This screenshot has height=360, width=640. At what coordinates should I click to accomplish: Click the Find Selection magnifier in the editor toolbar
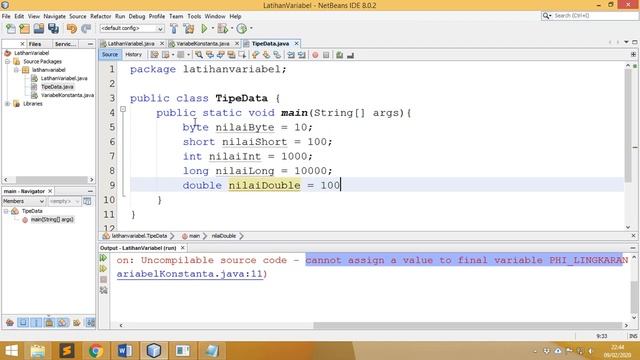click(198, 55)
